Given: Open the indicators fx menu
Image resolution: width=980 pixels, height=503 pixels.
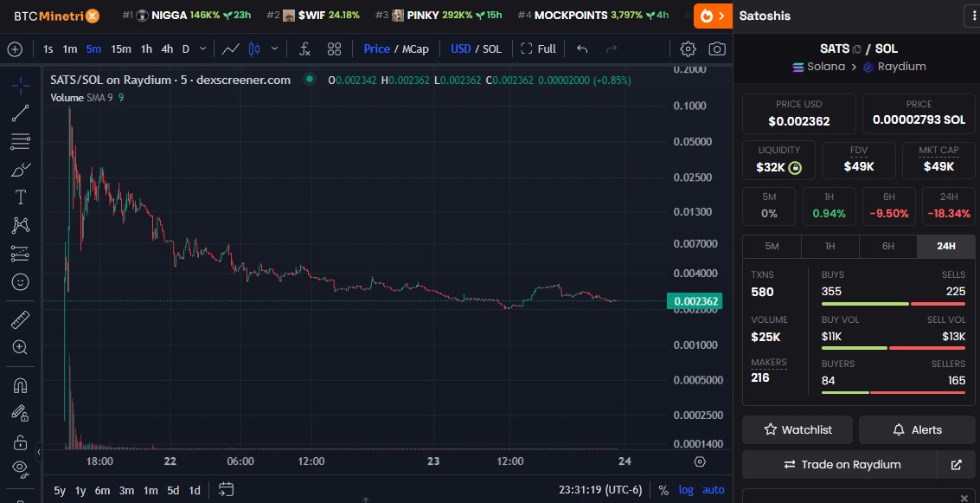Looking at the screenshot, I should click(x=305, y=48).
